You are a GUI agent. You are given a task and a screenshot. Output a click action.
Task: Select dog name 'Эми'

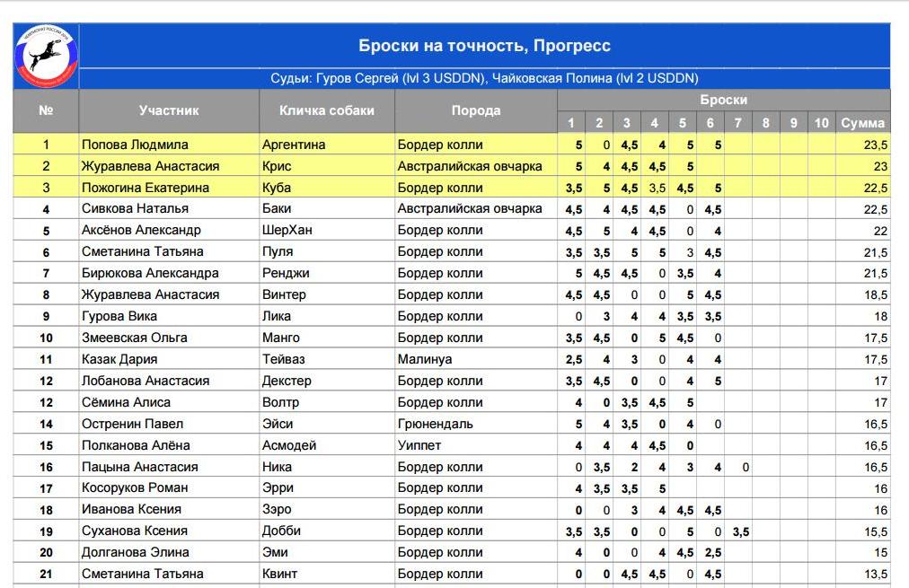pos(275,552)
